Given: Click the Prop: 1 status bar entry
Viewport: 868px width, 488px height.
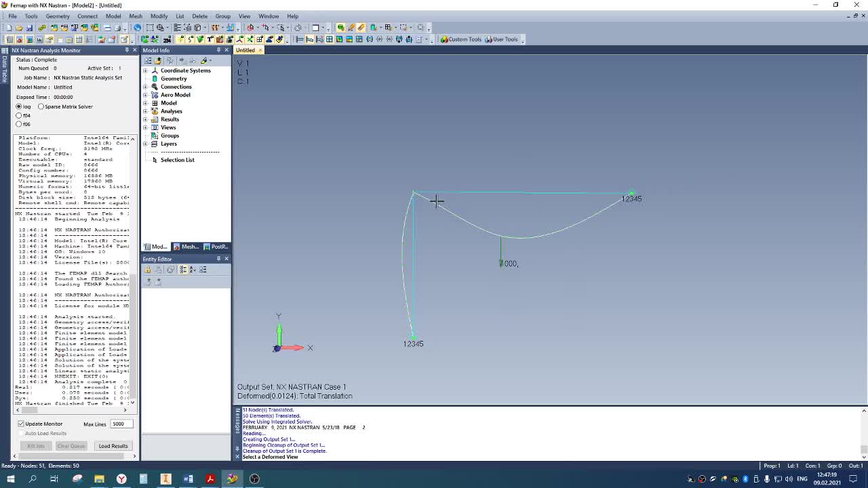Looking at the screenshot, I should [772, 466].
